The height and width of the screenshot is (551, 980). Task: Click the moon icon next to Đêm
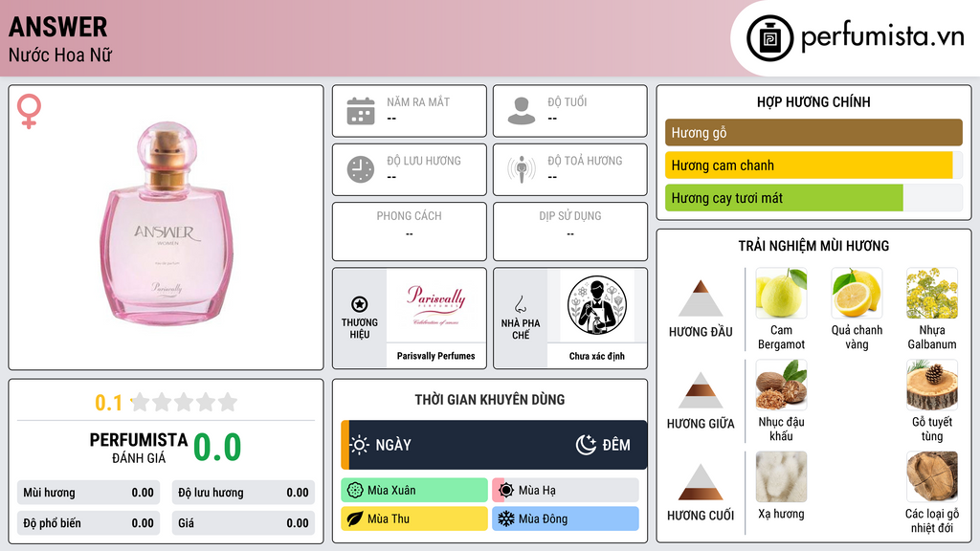pyautogui.click(x=586, y=445)
